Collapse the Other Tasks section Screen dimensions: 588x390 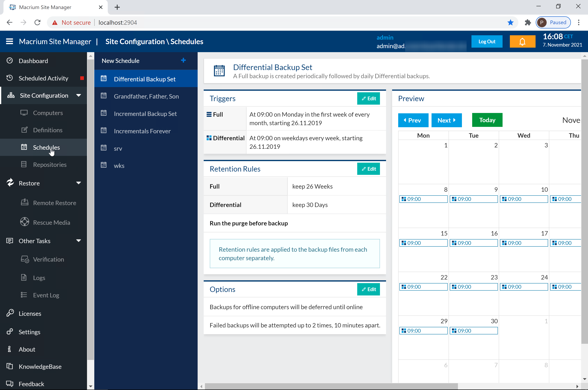78,241
